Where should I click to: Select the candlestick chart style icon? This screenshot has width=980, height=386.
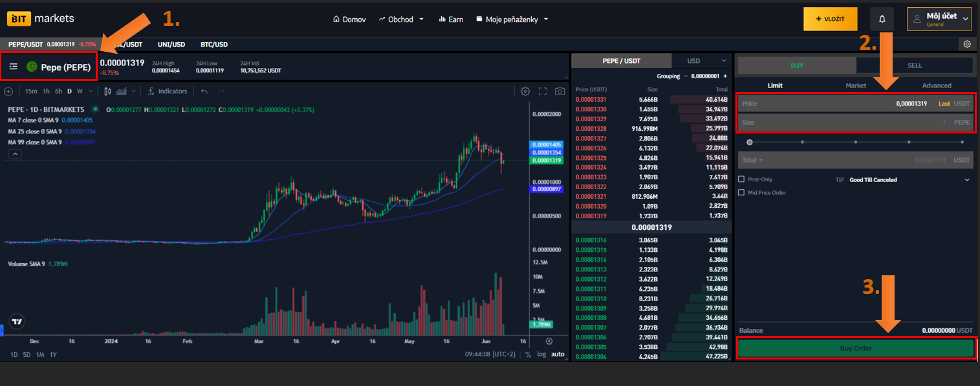pyautogui.click(x=108, y=91)
